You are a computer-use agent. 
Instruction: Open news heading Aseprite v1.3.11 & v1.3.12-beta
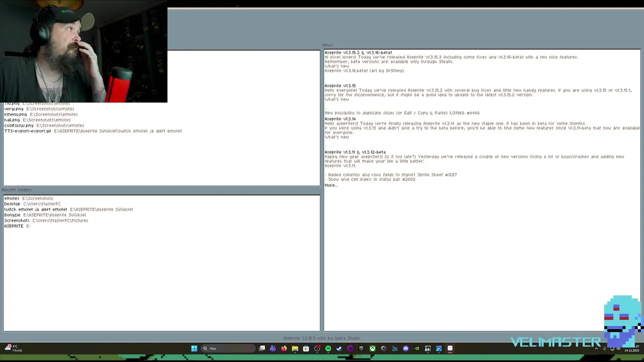355,152
